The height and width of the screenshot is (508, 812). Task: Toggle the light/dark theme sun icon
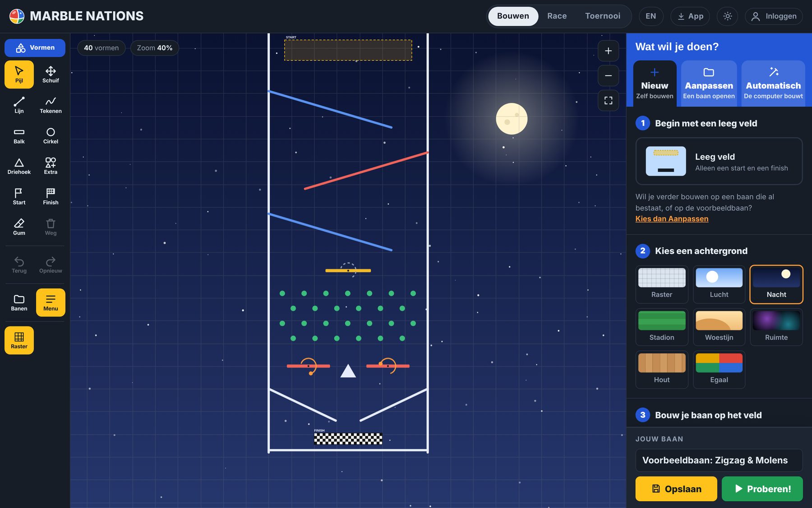[727, 16]
